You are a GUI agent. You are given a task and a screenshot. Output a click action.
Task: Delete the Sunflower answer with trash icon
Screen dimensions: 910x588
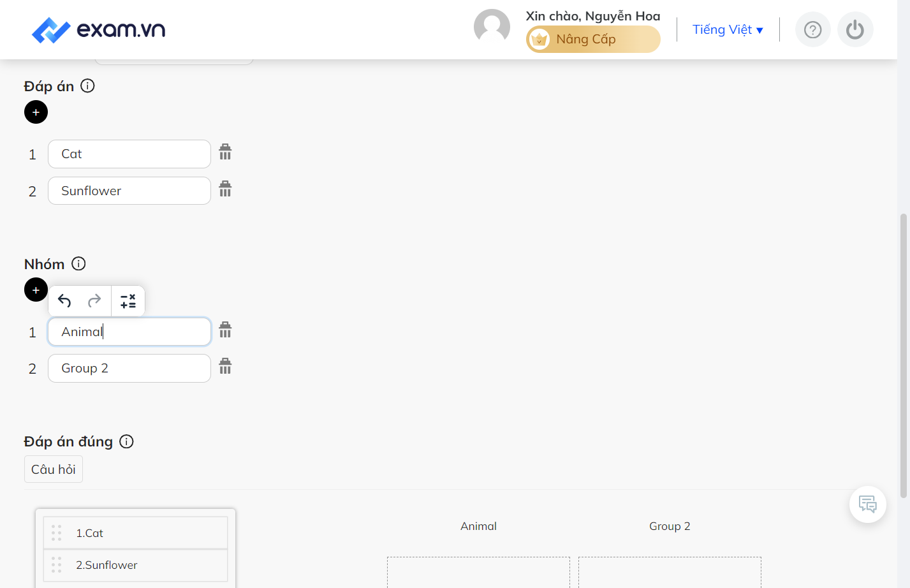tap(225, 189)
